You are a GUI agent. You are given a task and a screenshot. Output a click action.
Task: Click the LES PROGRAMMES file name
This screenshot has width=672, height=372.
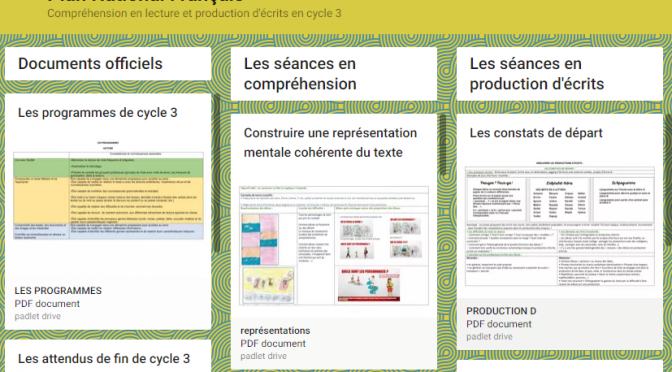coord(58,291)
